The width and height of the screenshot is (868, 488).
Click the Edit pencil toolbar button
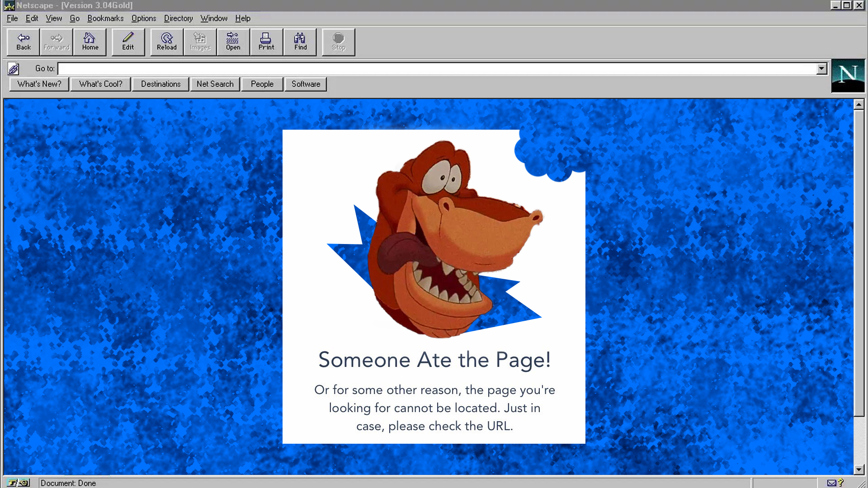[x=128, y=42]
